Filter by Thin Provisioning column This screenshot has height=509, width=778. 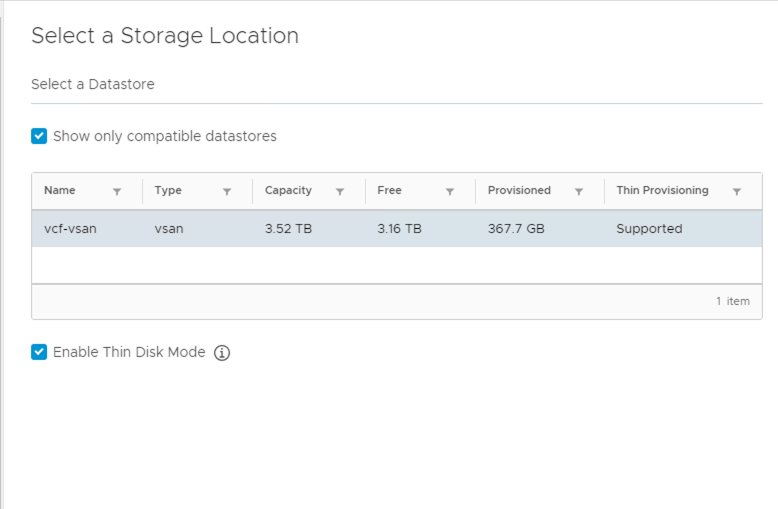737,191
